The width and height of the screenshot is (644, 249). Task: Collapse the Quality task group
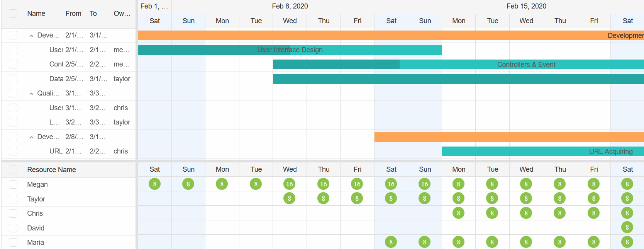pyautogui.click(x=32, y=94)
